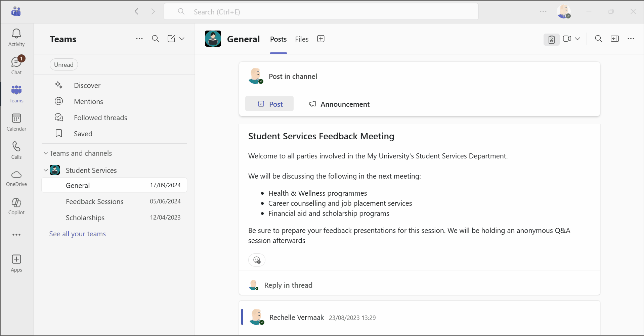Select the Calls icon in the sidebar
Viewport: 644px width, 336px height.
[16, 150]
